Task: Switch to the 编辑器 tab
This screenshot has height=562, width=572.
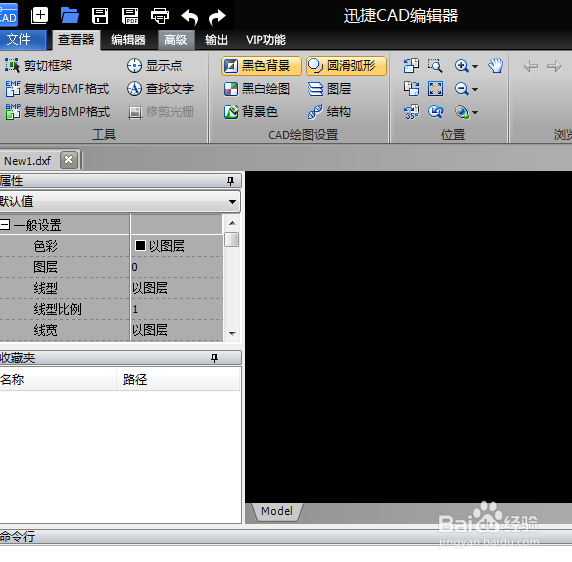Action: [128, 40]
